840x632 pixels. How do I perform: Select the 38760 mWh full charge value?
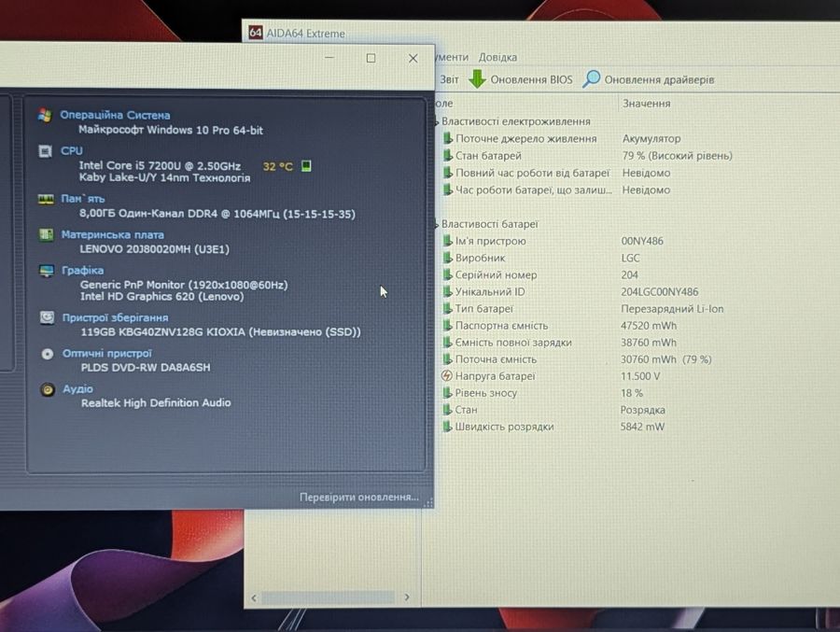click(649, 343)
